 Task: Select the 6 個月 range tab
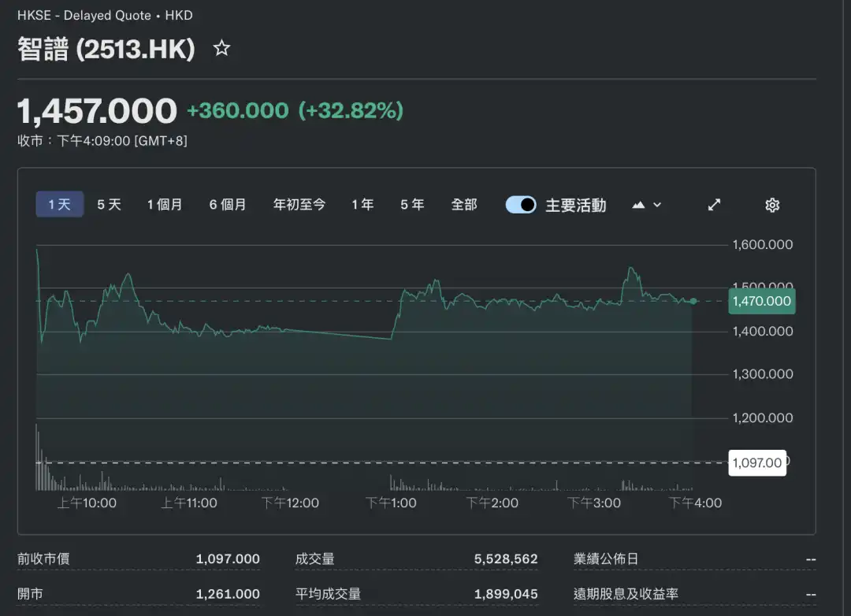pyautogui.click(x=228, y=205)
